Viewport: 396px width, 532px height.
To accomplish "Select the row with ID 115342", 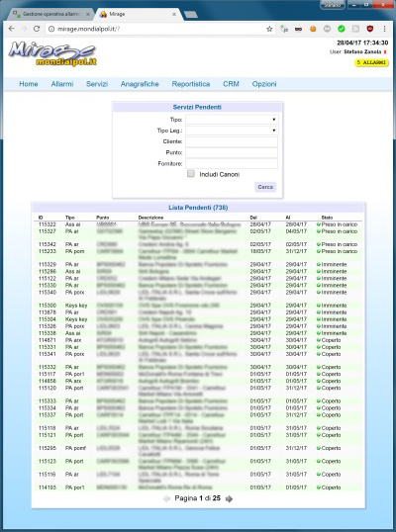I will 198,244.
